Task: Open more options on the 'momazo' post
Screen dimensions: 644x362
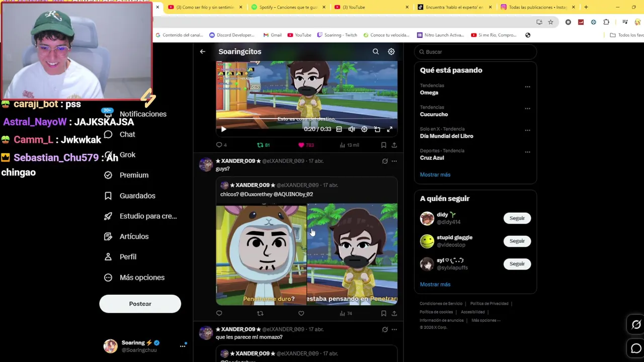Action: 394,329
